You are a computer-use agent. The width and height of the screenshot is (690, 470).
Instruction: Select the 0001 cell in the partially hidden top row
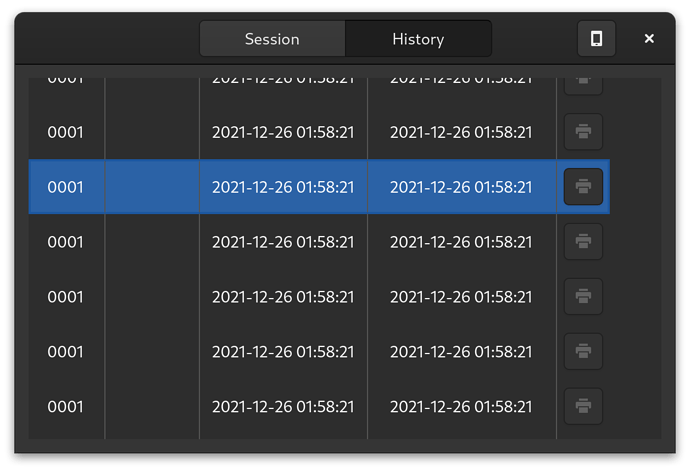(65, 81)
